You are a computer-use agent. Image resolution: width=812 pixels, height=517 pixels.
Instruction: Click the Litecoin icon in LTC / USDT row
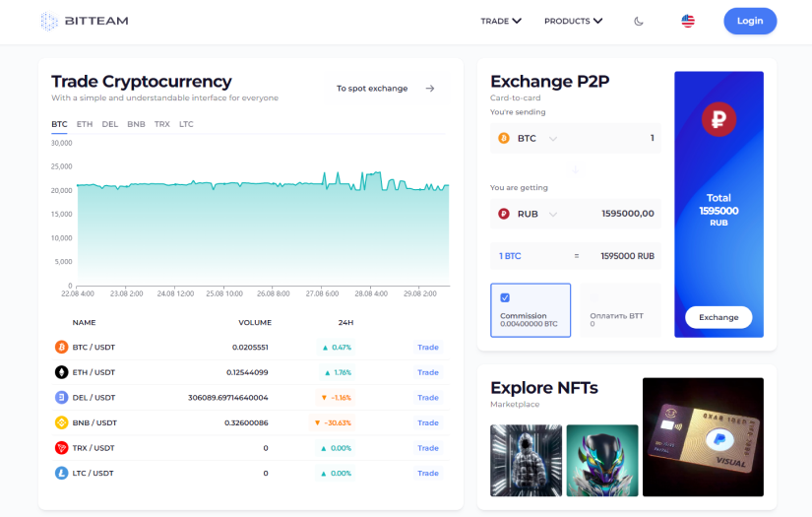pyautogui.click(x=62, y=473)
